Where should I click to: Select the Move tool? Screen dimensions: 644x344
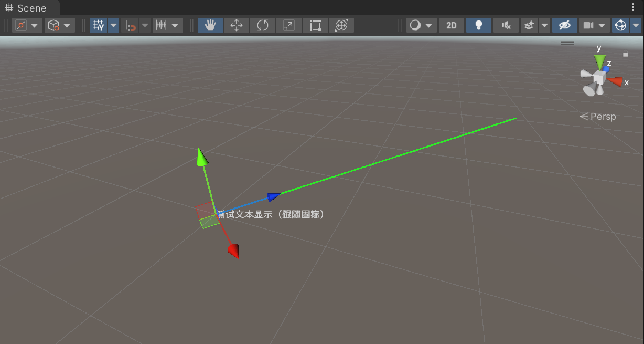(237, 25)
